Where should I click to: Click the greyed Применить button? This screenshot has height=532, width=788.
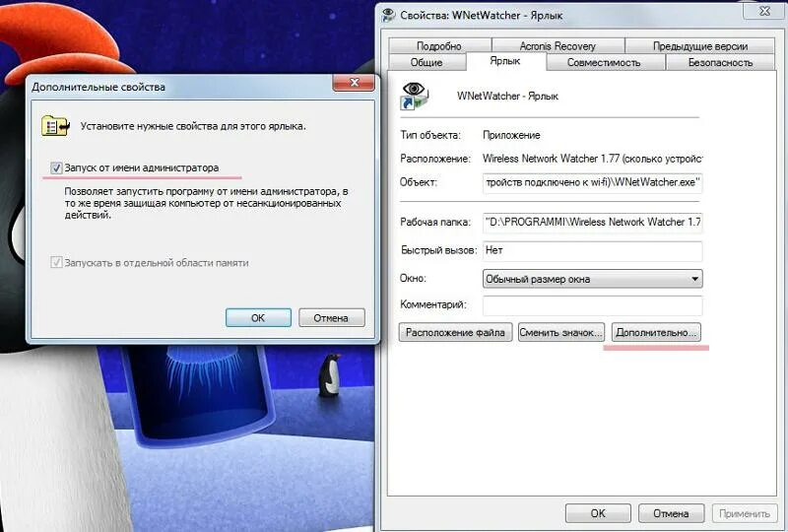coord(744,513)
